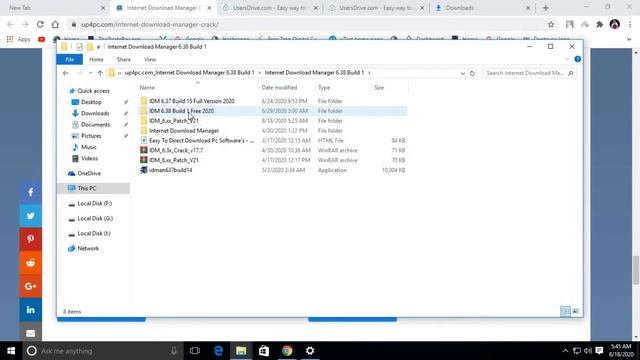This screenshot has height=360, width=640.
Task: Select This PC in navigation pane
Action: (x=93, y=188)
